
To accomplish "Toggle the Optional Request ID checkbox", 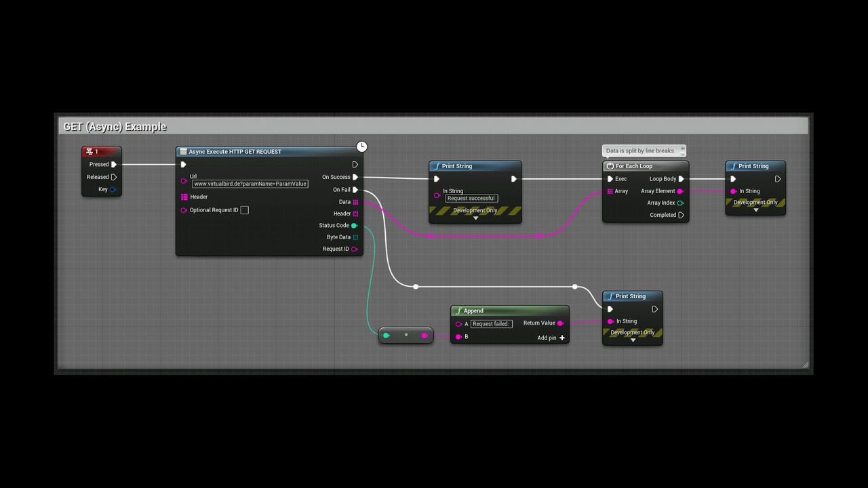I will pos(245,210).
